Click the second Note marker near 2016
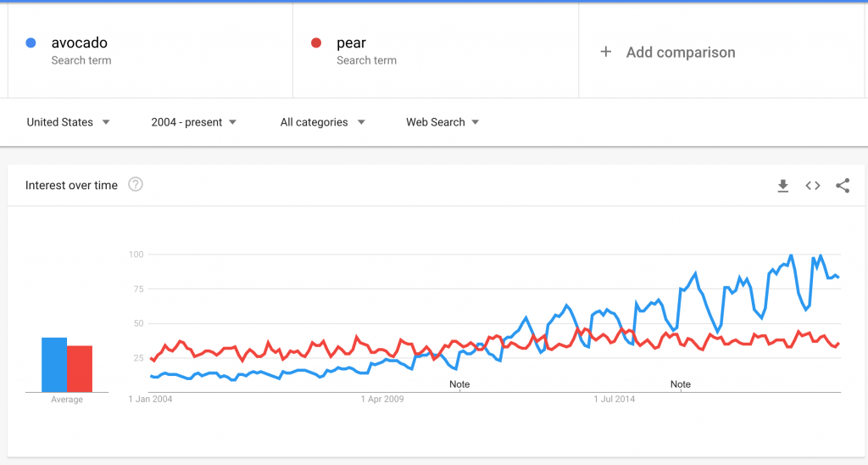This screenshot has height=465, width=868. pos(681,384)
